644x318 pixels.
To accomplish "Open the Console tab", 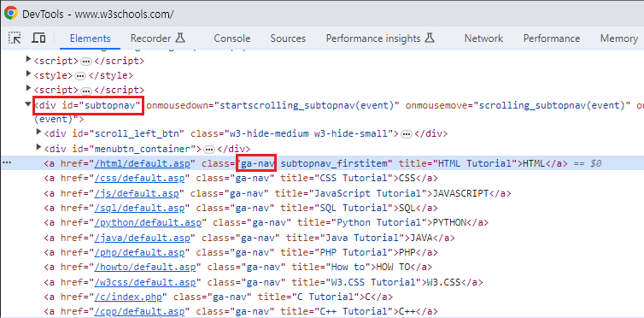I will [232, 38].
